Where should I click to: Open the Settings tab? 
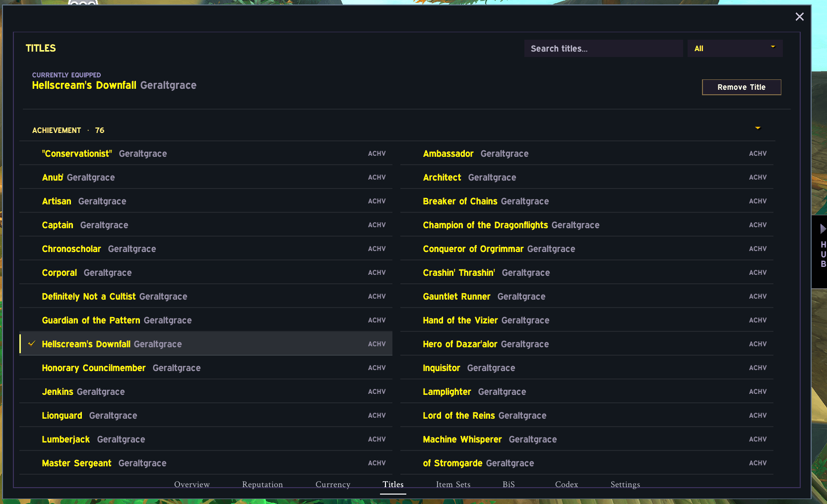pyautogui.click(x=625, y=485)
